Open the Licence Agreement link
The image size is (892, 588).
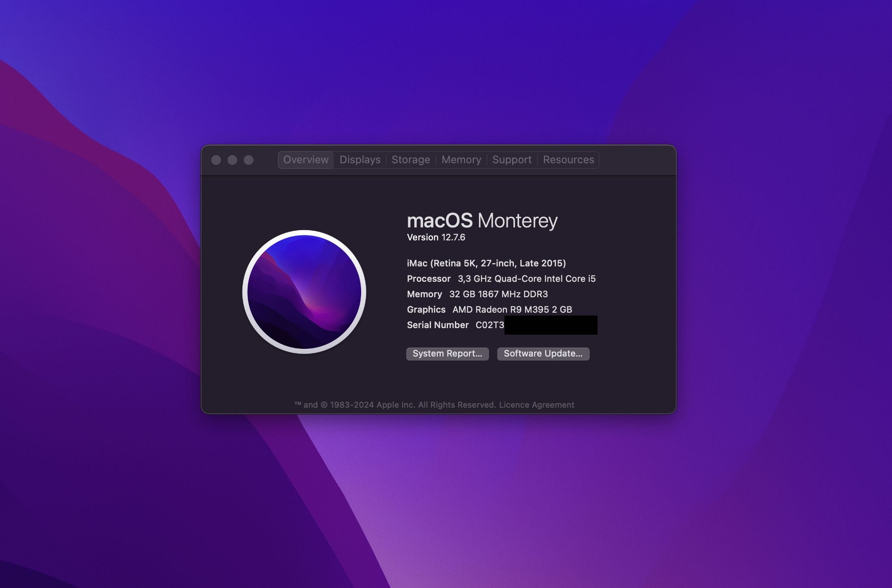click(x=536, y=405)
